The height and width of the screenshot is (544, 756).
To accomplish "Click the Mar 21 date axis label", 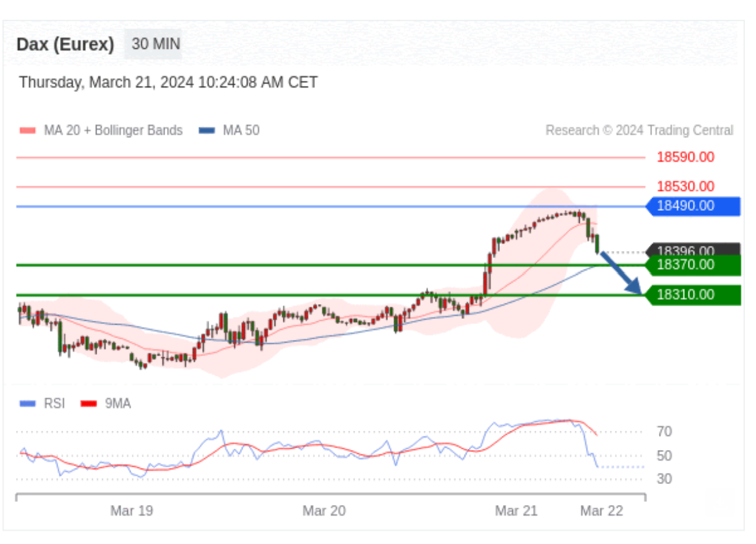I will pos(517,511).
